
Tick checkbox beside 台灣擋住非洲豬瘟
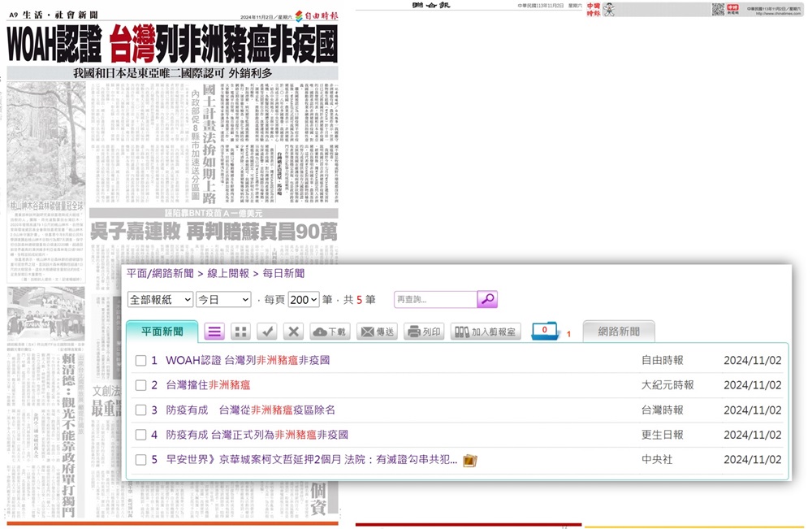coord(141,385)
